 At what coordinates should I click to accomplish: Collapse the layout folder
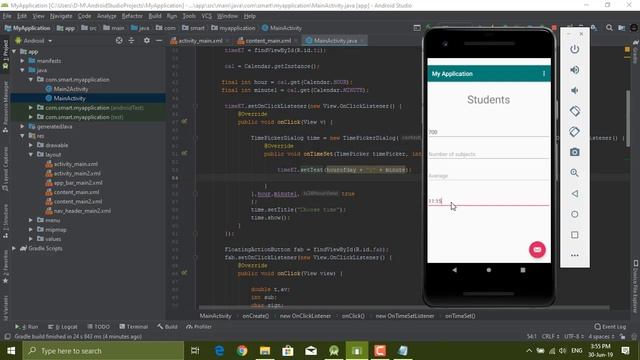pyautogui.click(x=31, y=155)
